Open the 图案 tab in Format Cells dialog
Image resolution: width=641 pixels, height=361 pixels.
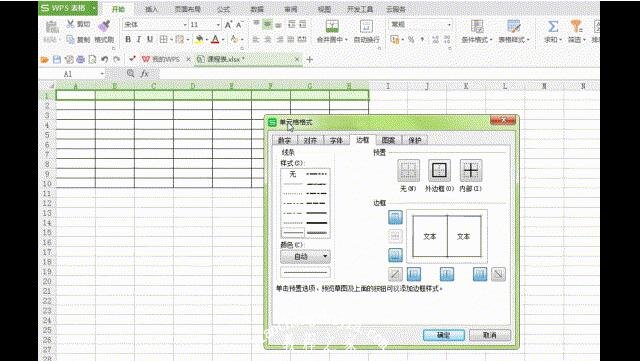point(388,140)
